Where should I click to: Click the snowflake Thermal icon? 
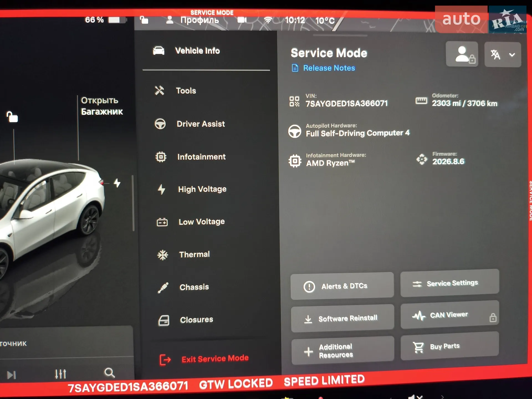pyautogui.click(x=163, y=255)
